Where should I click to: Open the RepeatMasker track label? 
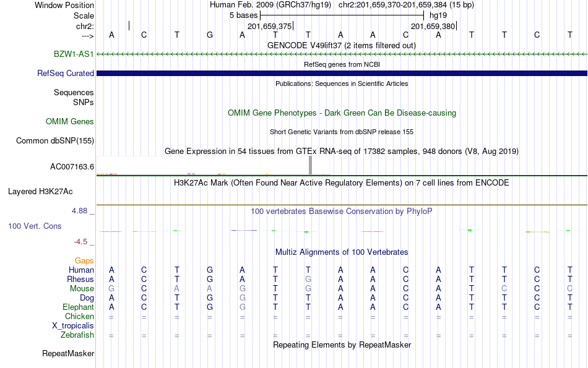tap(68, 353)
